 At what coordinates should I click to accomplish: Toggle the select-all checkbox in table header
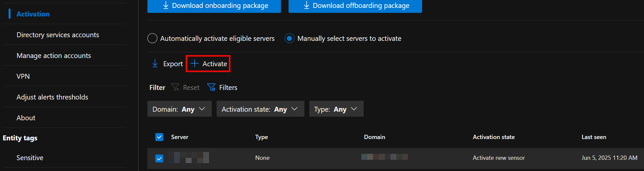click(159, 137)
